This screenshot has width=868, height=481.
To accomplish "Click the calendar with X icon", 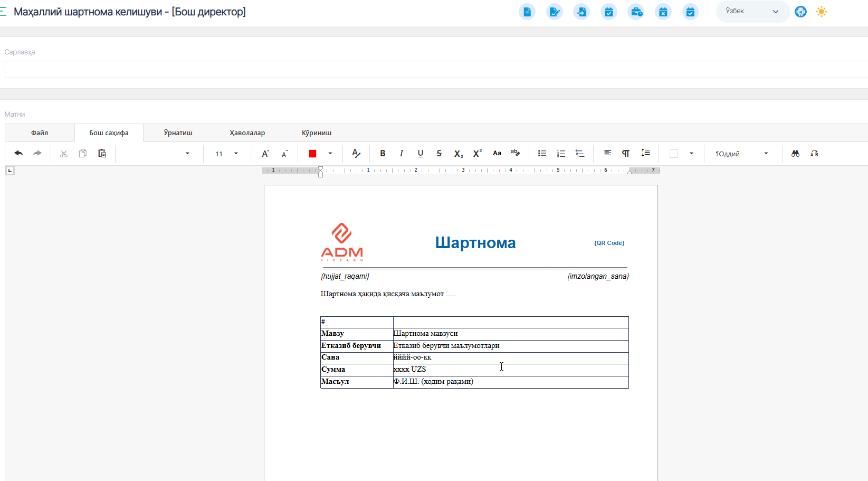I will [x=663, y=12].
